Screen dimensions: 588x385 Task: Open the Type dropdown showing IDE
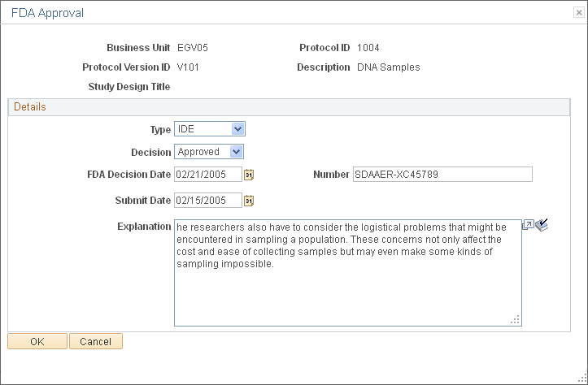point(210,129)
